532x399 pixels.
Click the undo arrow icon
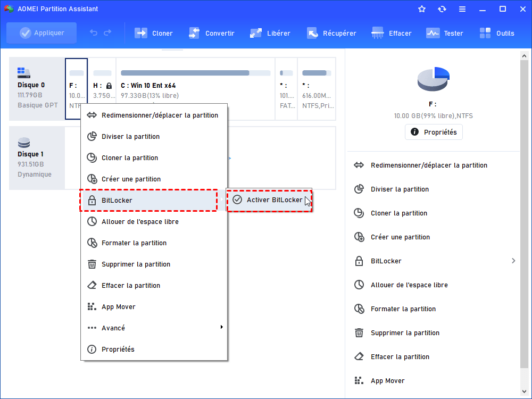point(94,33)
